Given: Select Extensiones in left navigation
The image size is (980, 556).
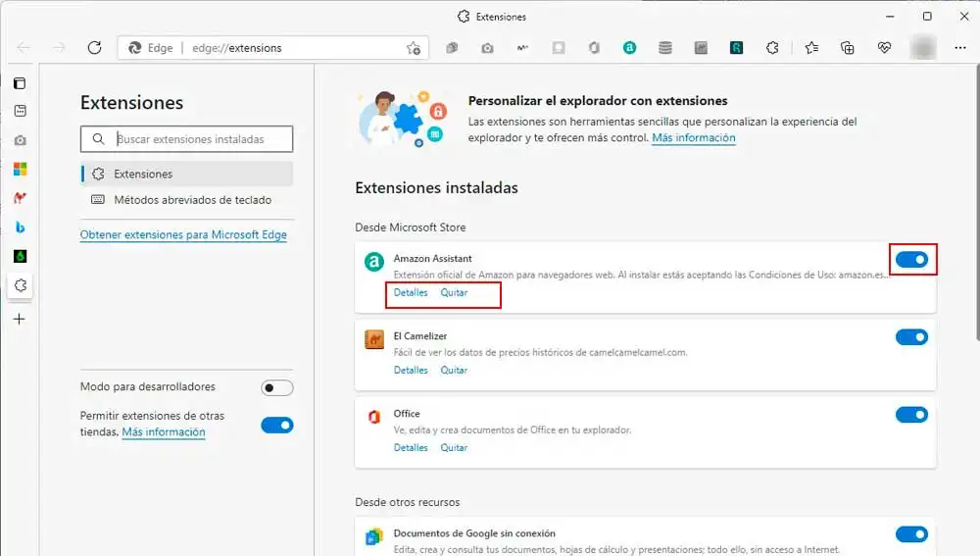Looking at the screenshot, I should pyautogui.click(x=187, y=174).
